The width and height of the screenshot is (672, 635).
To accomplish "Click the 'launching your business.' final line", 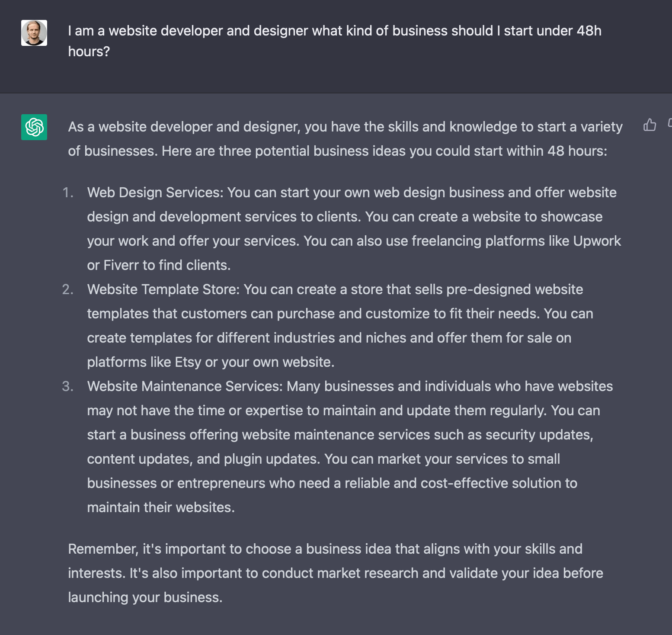I will pyautogui.click(x=145, y=597).
